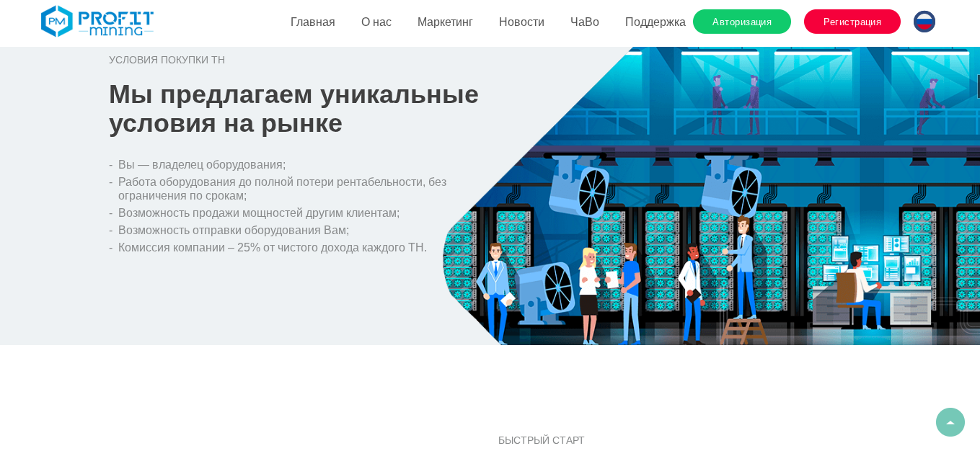Click the Profit Mining hexagon logo
This screenshot has width=980, height=451.
click(x=97, y=22)
